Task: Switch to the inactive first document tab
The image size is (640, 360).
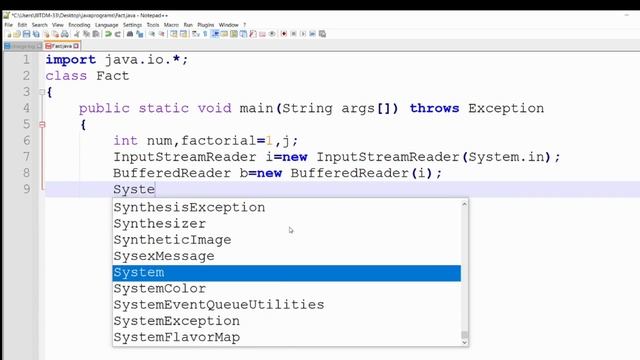Action: coord(23,46)
